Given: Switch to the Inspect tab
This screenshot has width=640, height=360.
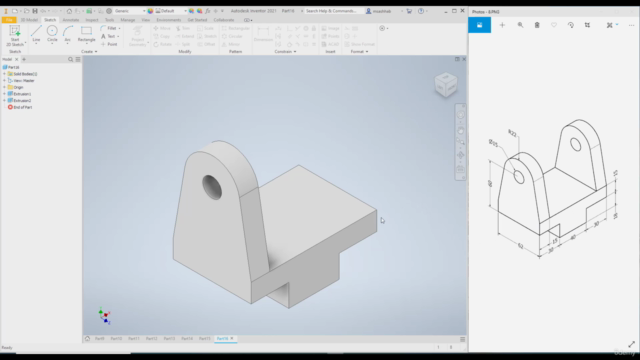Looking at the screenshot, I should [x=92, y=20].
